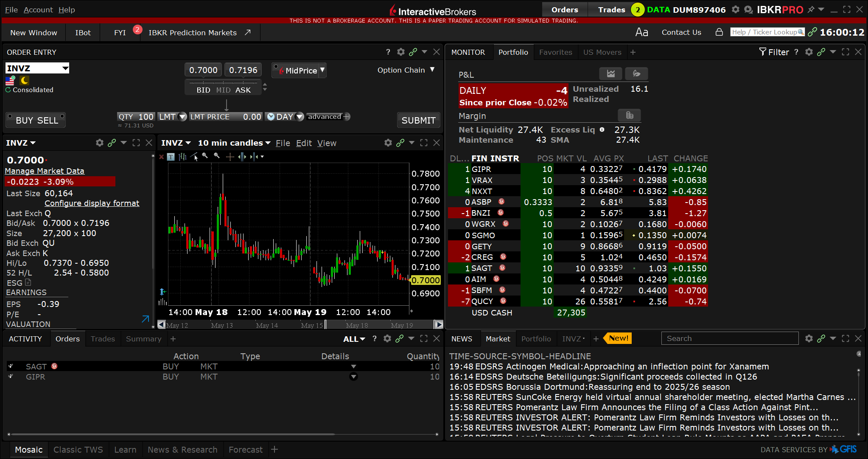This screenshot has height=459, width=868.
Task: Click the Help / Ticker Lookup field
Action: point(767,32)
